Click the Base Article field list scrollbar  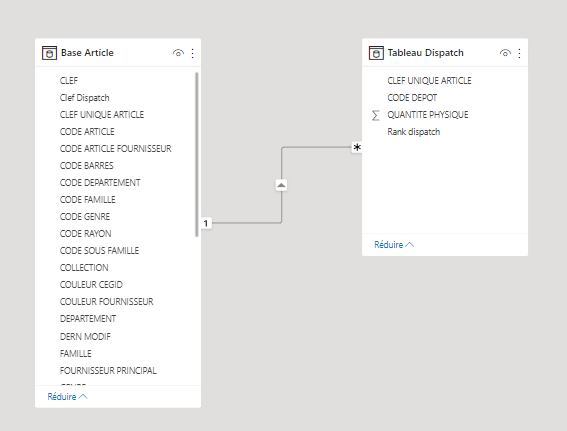click(197, 155)
